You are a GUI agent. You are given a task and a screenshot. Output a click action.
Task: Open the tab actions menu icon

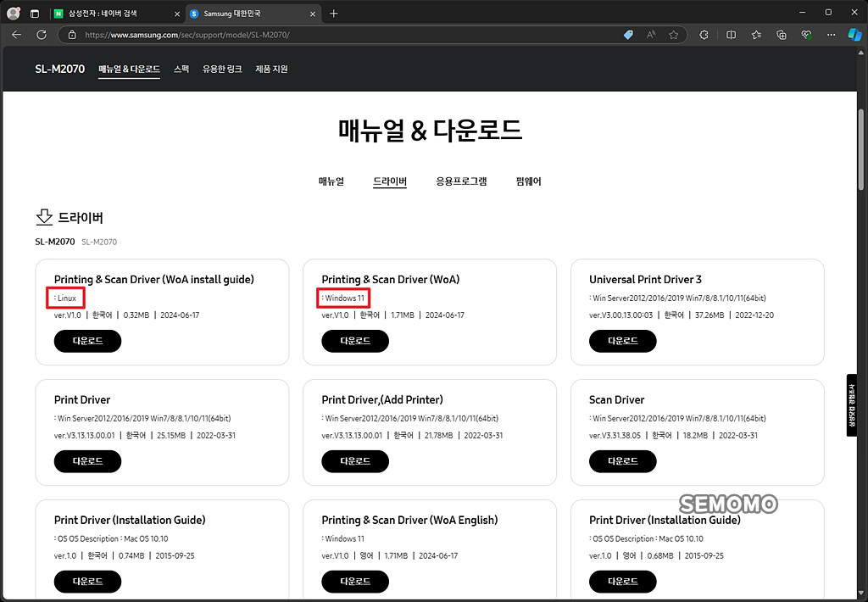[x=34, y=14]
